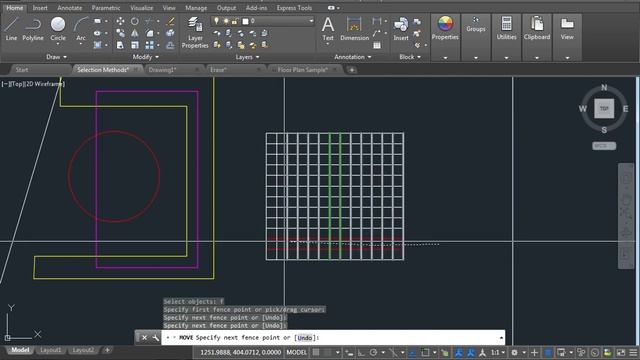
Task: Click the Rectangle draw icon
Action: 98,21
